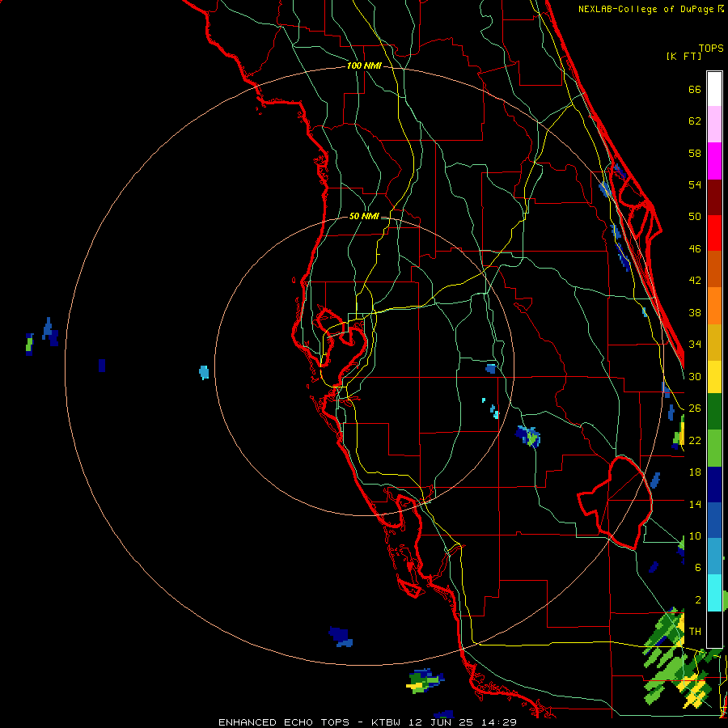This screenshot has width=728, height=728.
Task: Click the navy blue legend swatch
Action: coord(714,485)
